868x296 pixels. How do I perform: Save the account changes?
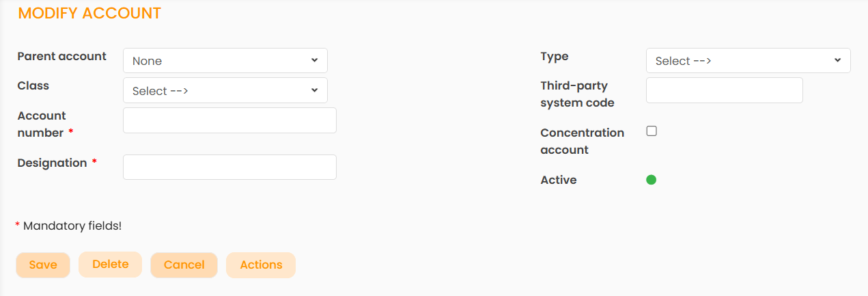[43, 265]
